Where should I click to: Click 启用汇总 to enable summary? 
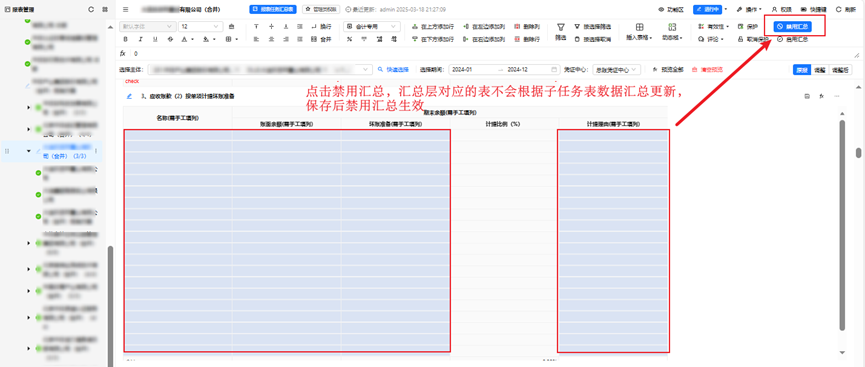pyautogui.click(x=792, y=40)
